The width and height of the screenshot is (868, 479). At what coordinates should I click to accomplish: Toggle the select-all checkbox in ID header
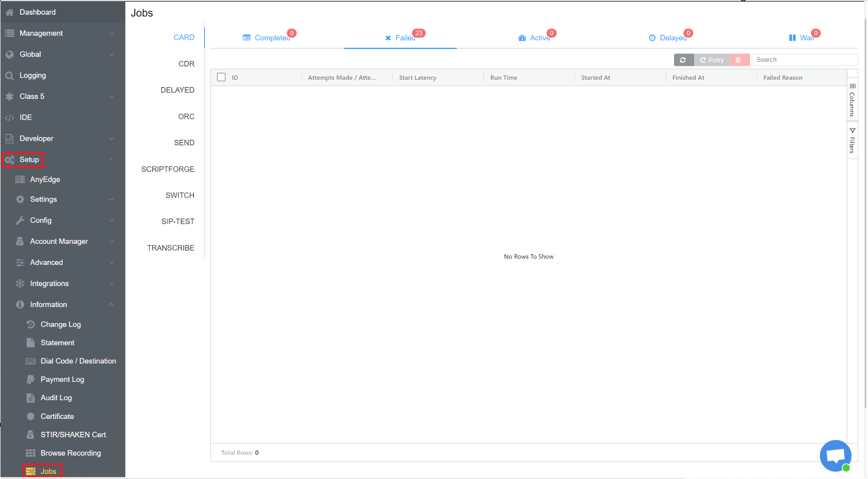coord(221,77)
